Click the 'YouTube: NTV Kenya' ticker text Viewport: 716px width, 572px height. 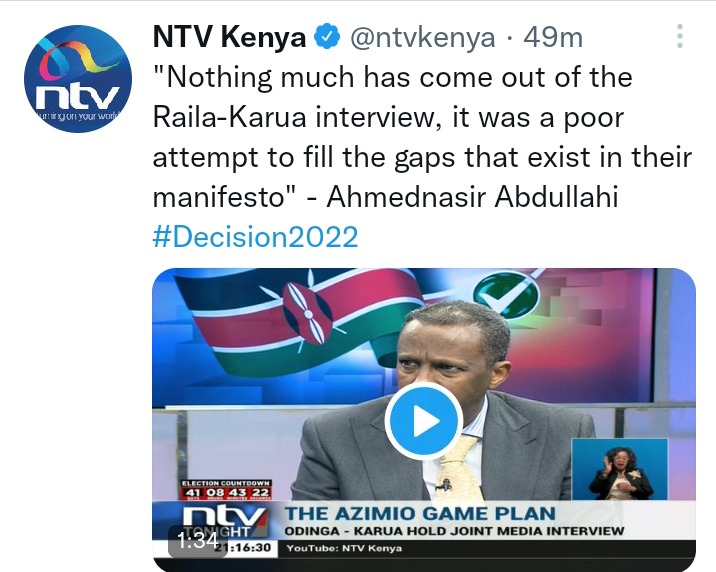click(344, 548)
